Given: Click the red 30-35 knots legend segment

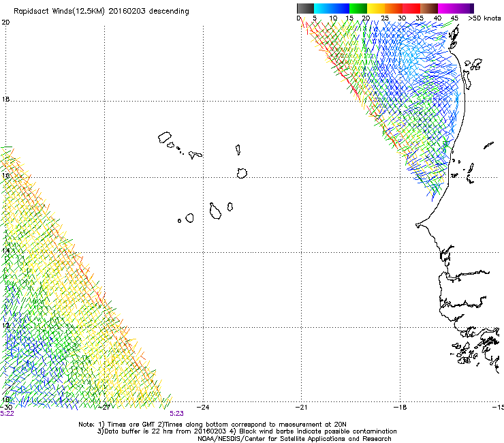Looking at the screenshot, I should pyautogui.click(x=411, y=8).
